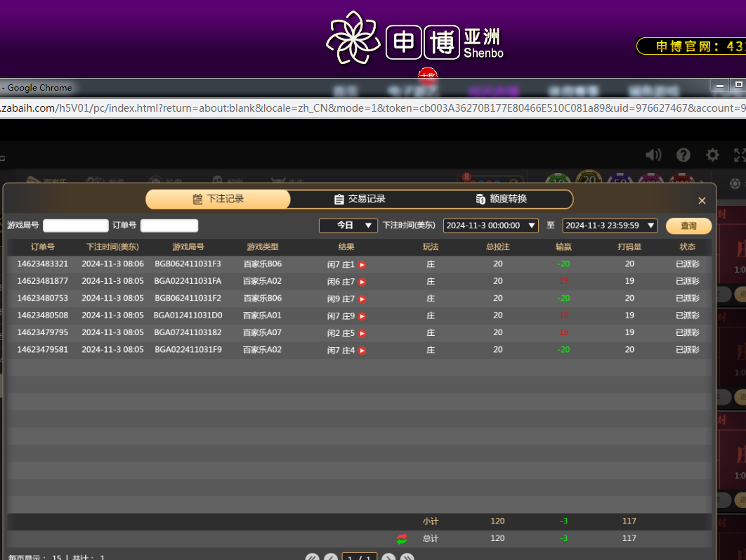This screenshot has height=560, width=746.
Task: Click the red-green refresh arrows beside 总计
Action: 402,539
